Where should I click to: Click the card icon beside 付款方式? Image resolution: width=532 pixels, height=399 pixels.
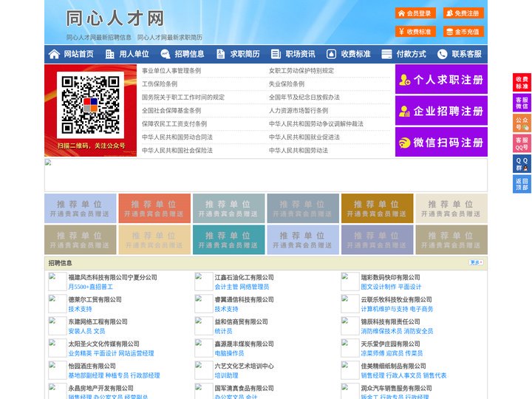(386, 54)
